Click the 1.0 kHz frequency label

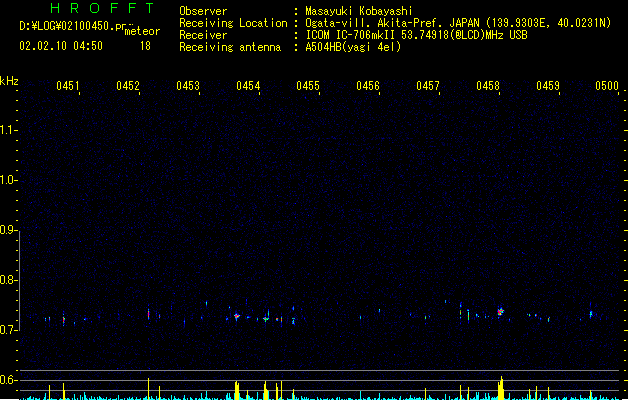(7, 180)
